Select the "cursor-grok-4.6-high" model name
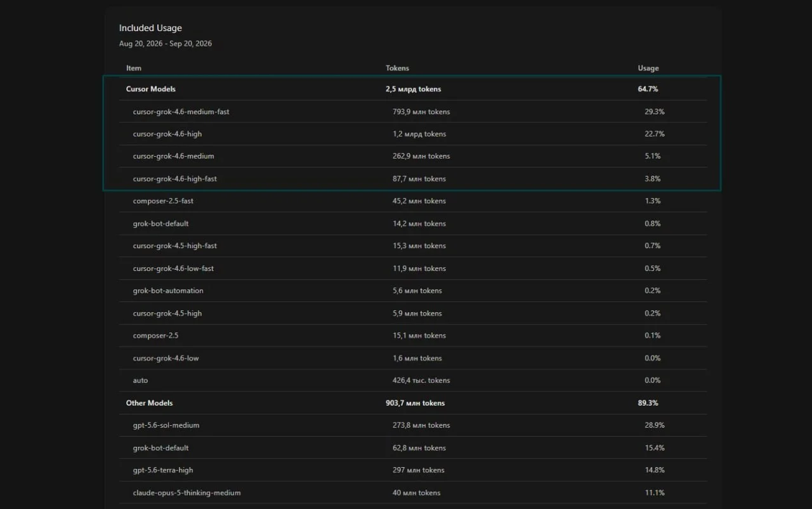812x509 pixels. click(x=167, y=134)
